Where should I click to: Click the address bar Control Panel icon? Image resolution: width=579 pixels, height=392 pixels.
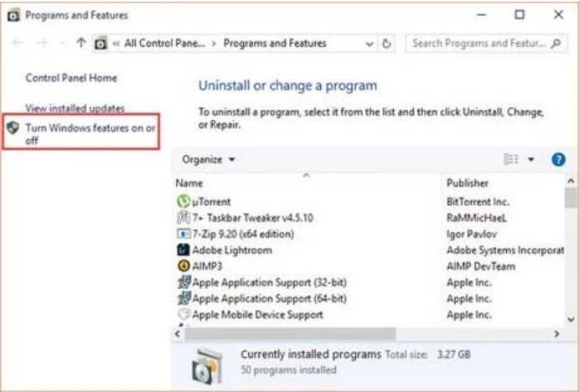coord(101,44)
